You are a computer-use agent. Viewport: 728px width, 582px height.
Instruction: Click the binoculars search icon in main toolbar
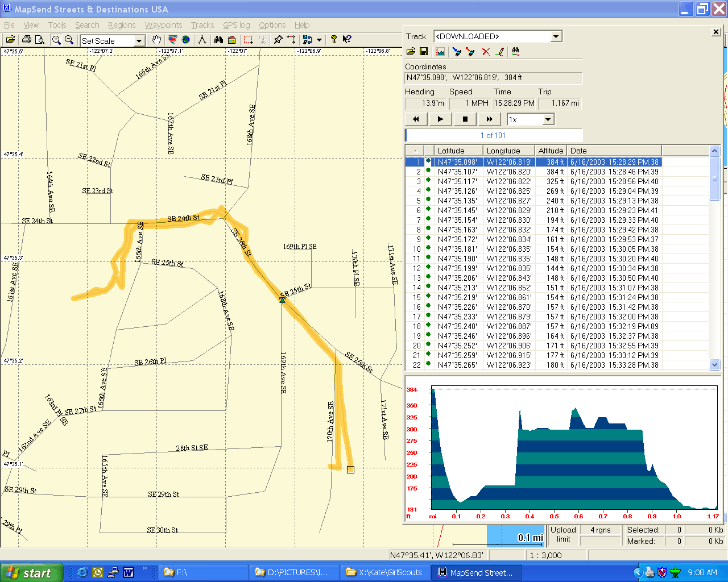(x=218, y=40)
